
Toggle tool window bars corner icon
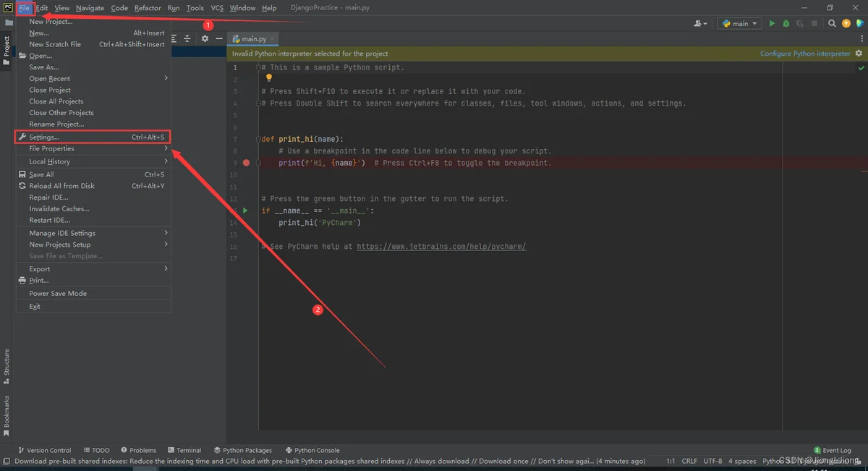click(x=7, y=461)
